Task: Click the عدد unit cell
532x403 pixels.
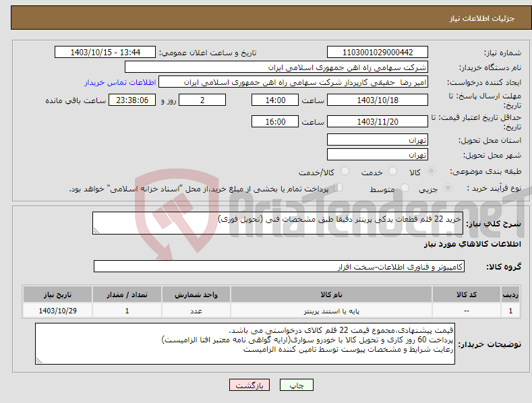Action: tap(196, 311)
